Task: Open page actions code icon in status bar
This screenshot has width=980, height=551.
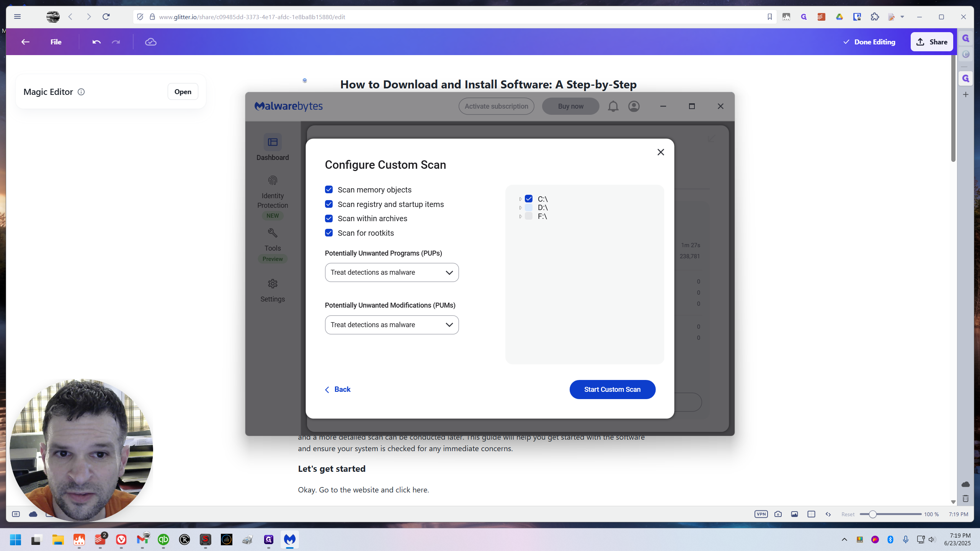Action: (x=828, y=514)
